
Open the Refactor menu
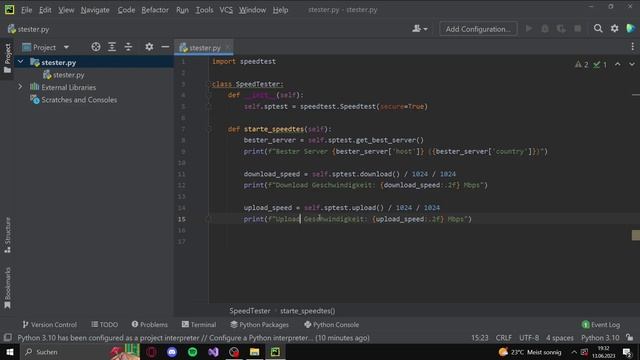point(155,10)
